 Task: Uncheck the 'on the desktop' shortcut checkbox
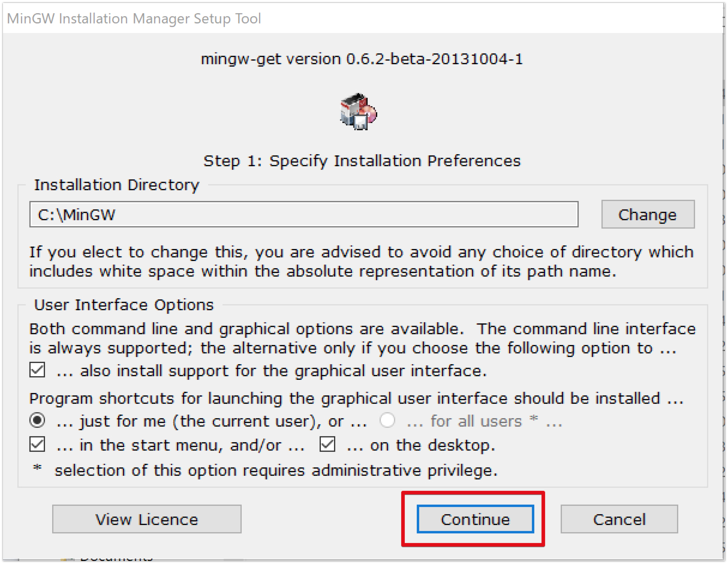[327, 445]
